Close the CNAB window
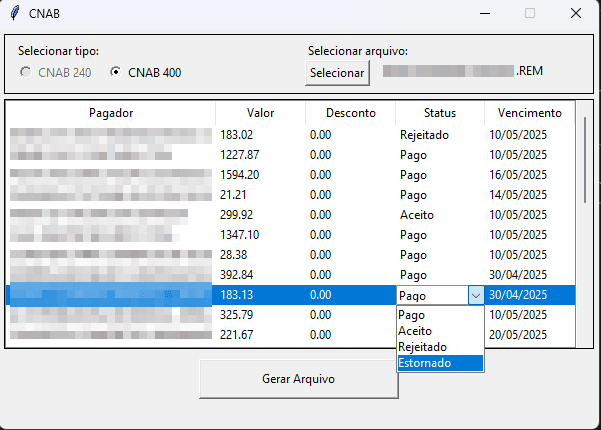The height and width of the screenshot is (430, 601). pyautogui.click(x=575, y=13)
